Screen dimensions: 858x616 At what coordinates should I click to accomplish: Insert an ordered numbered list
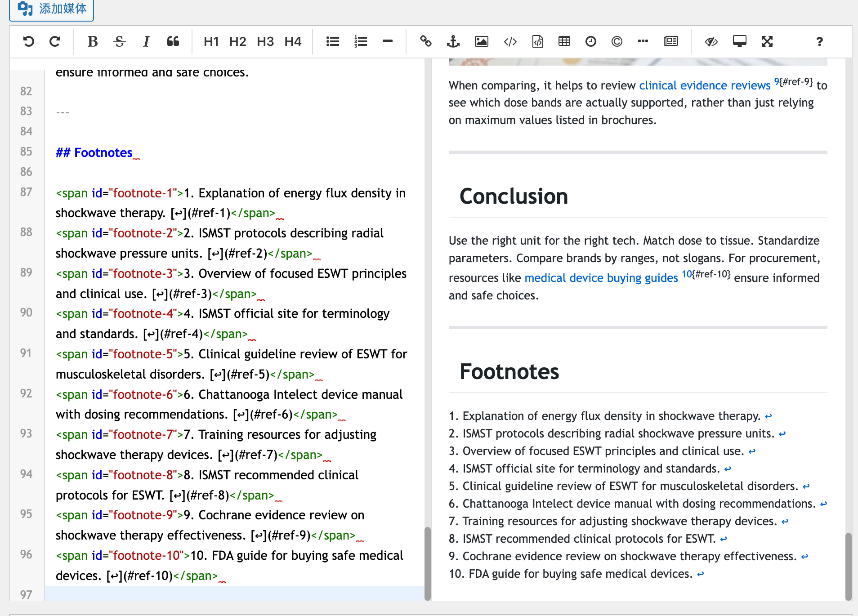[x=361, y=42]
